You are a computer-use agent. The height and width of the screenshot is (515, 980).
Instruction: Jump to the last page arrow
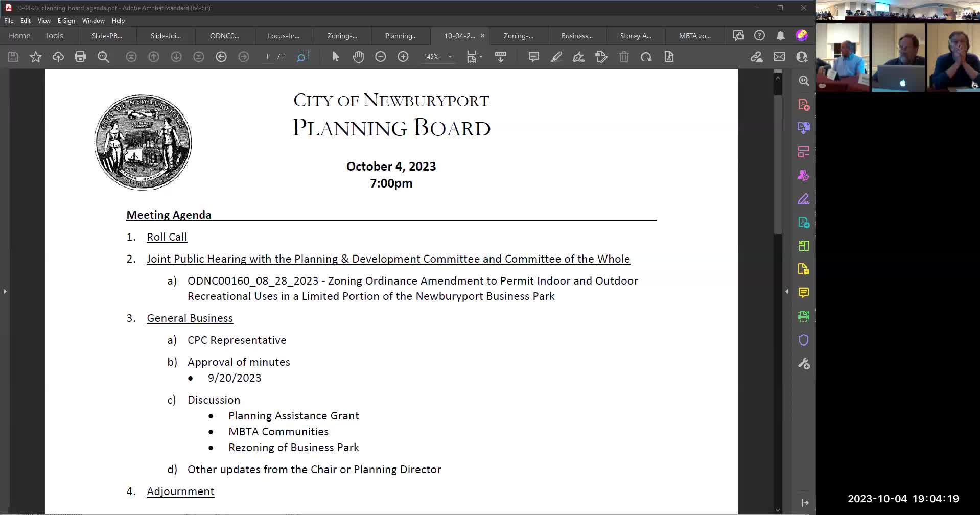point(199,57)
